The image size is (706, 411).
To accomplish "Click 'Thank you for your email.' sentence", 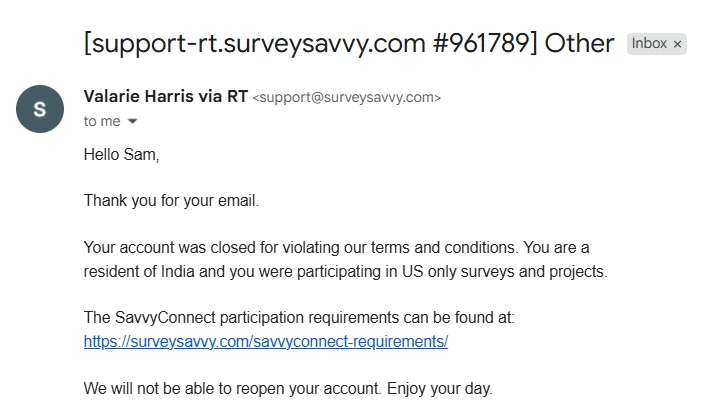I will click(171, 200).
